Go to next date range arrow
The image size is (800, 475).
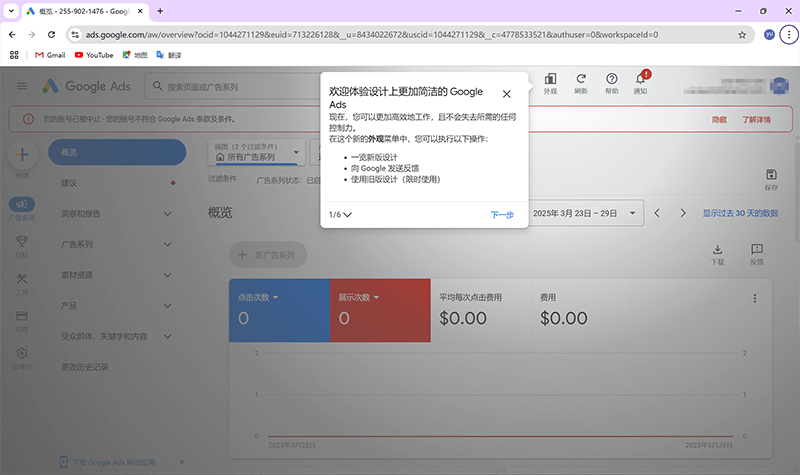click(x=683, y=213)
